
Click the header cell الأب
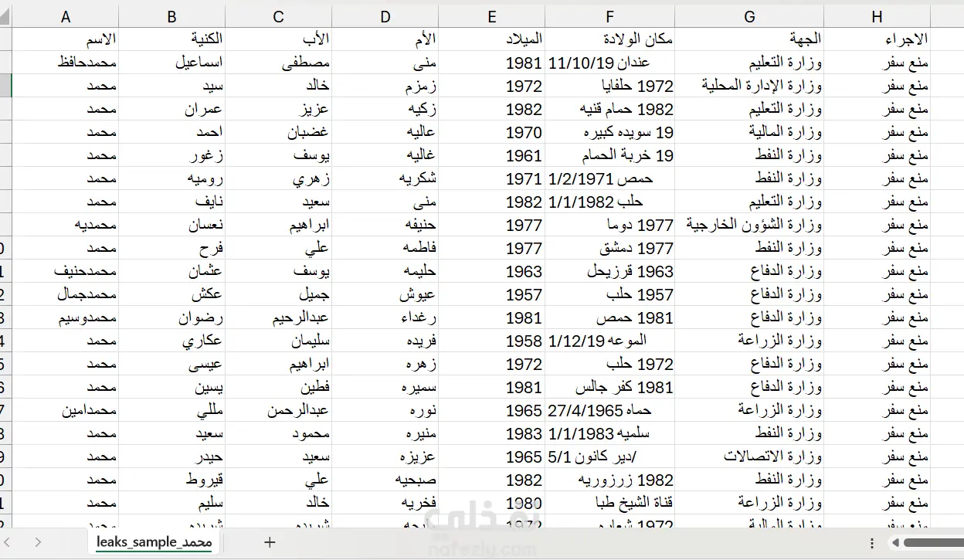pos(279,39)
